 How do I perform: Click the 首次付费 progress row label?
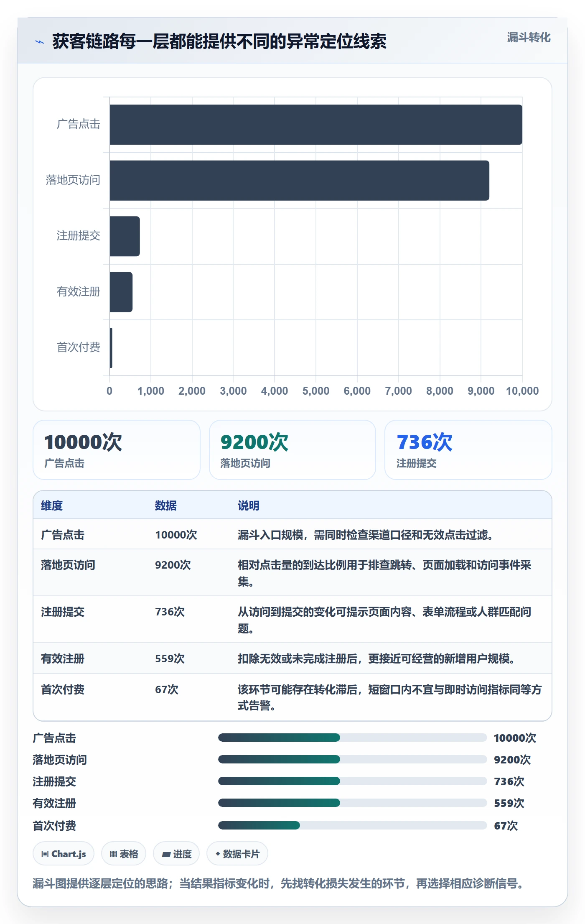tap(54, 826)
